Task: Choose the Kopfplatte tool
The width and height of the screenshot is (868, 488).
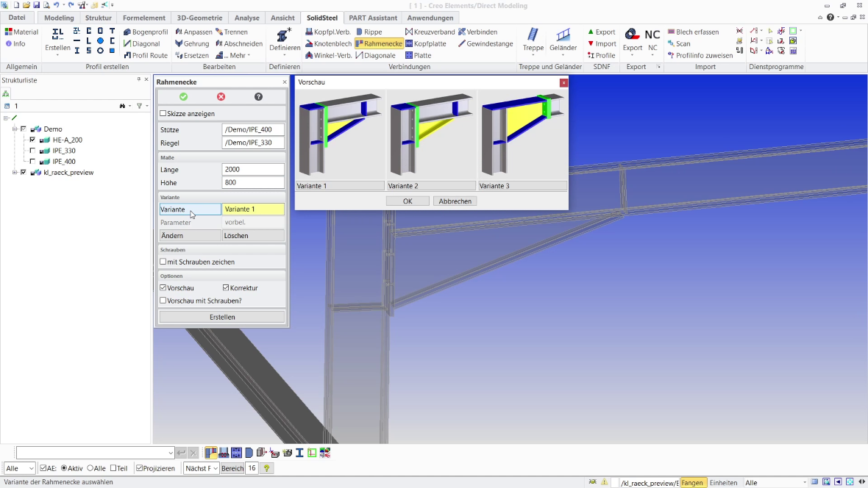Action: coord(425,43)
